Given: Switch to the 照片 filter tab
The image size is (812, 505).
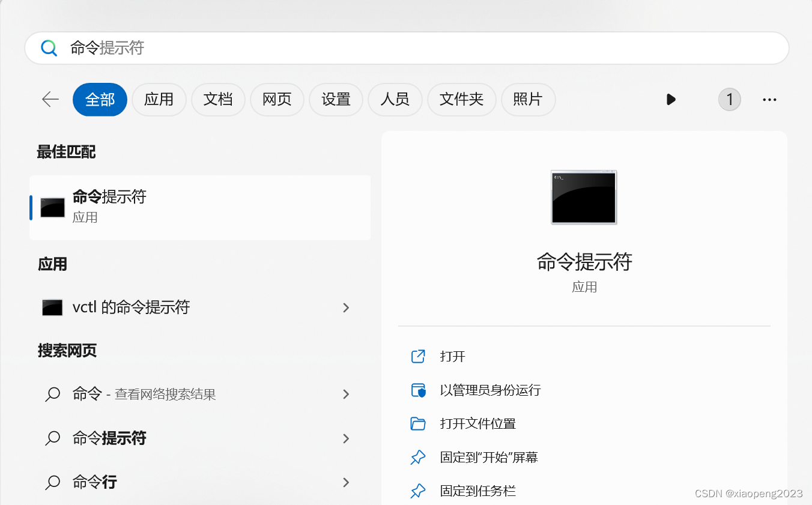Looking at the screenshot, I should pos(528,100).
